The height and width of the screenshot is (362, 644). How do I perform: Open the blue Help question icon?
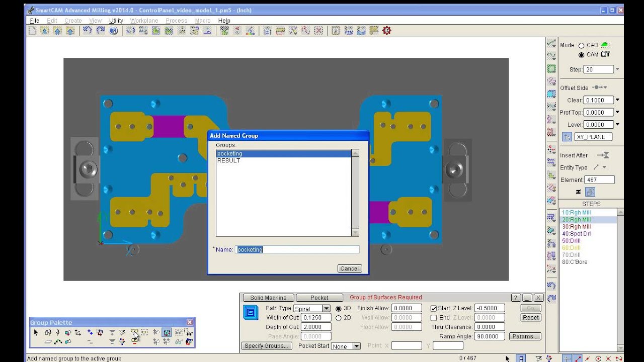[114, 31]
